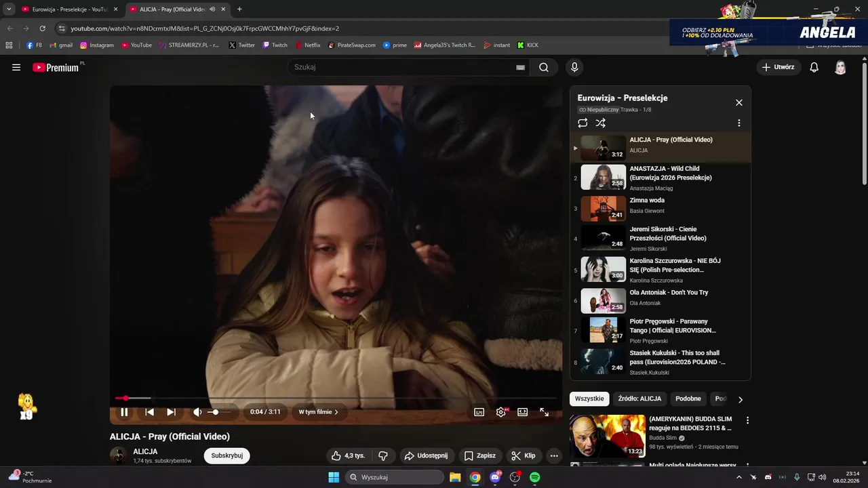Toggle playlist loop
Screen dimensions: 868x488
tap(583, 123)
